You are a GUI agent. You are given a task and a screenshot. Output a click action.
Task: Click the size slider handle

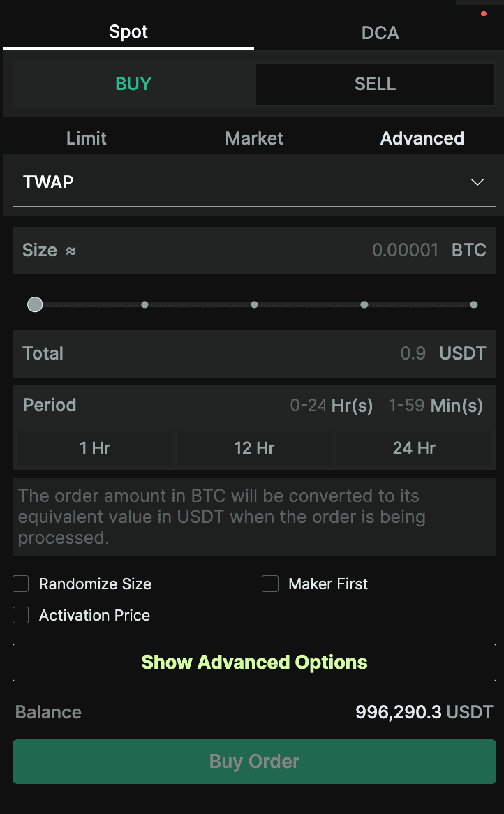click(35, 304)
